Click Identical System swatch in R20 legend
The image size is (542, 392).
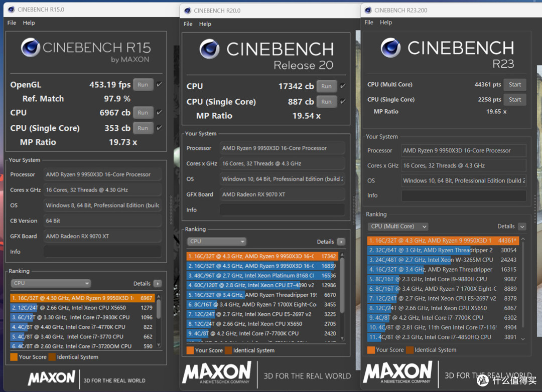coord(228,350)
